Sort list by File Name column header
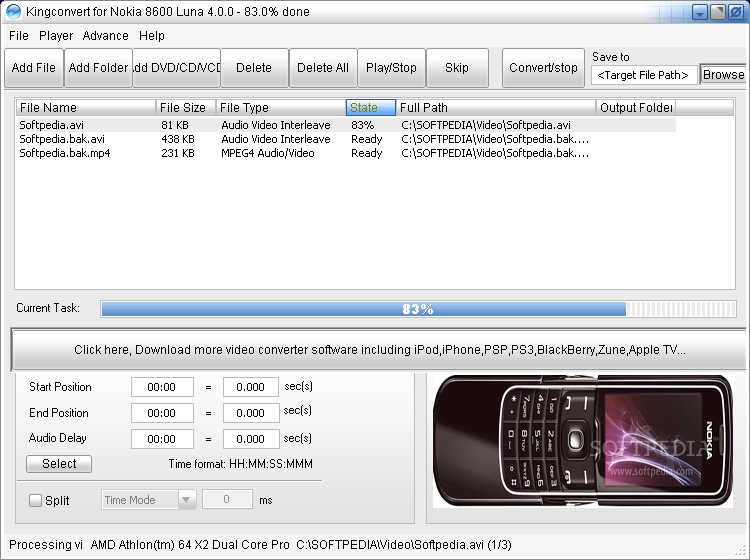The height and width of the screenshot is (560, 750). [86, 108]
